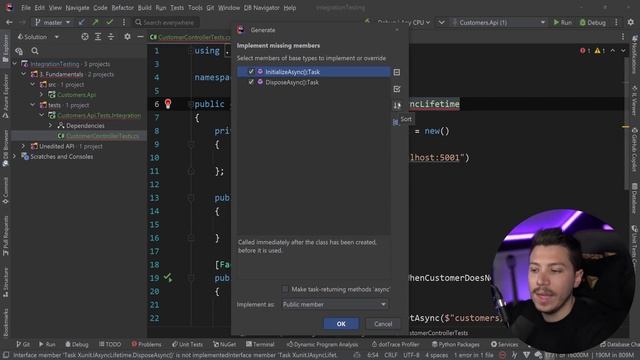The image size is (640, 360).
Task: Open the Edit menu
Action: point(40,8)
